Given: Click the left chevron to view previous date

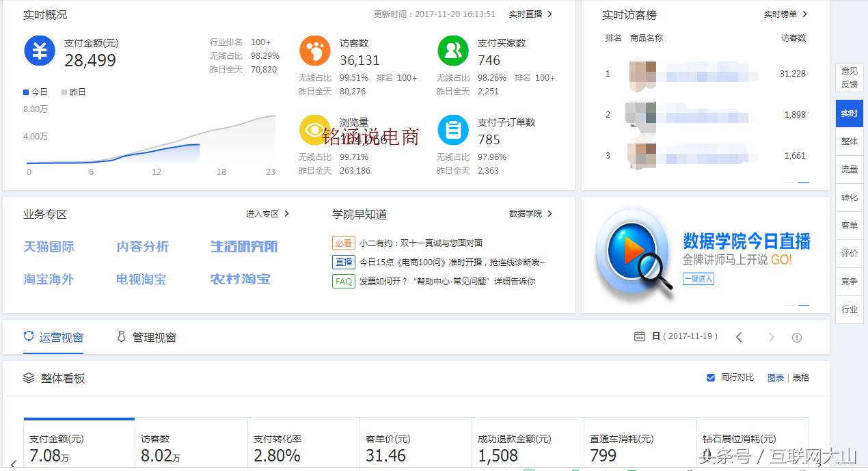Looking at the screenshot, I should [740, 336].
